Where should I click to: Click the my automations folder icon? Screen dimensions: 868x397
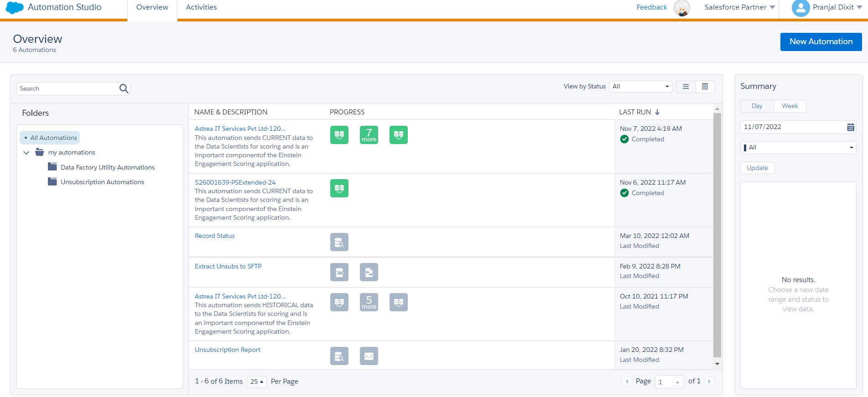40,152
